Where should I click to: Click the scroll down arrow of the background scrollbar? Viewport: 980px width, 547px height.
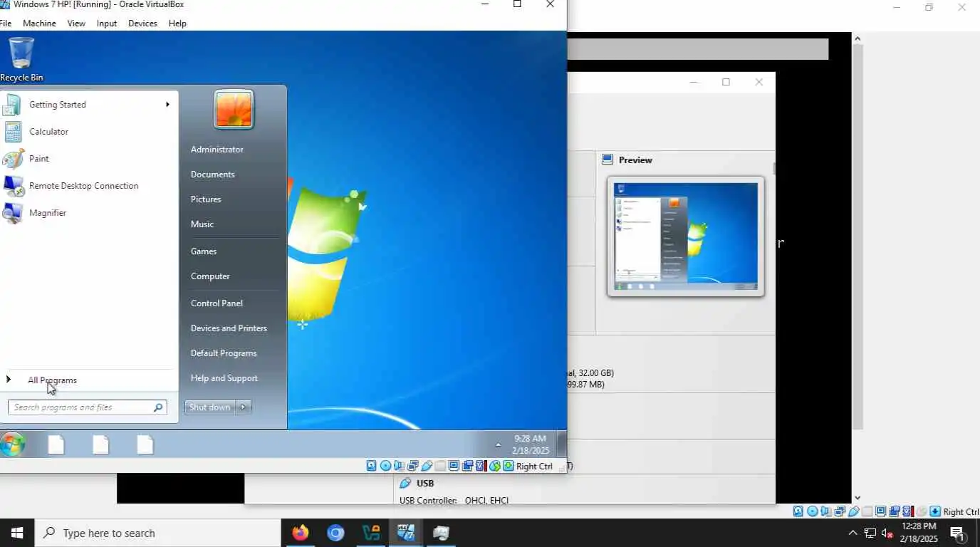click(x=857, y=498)
